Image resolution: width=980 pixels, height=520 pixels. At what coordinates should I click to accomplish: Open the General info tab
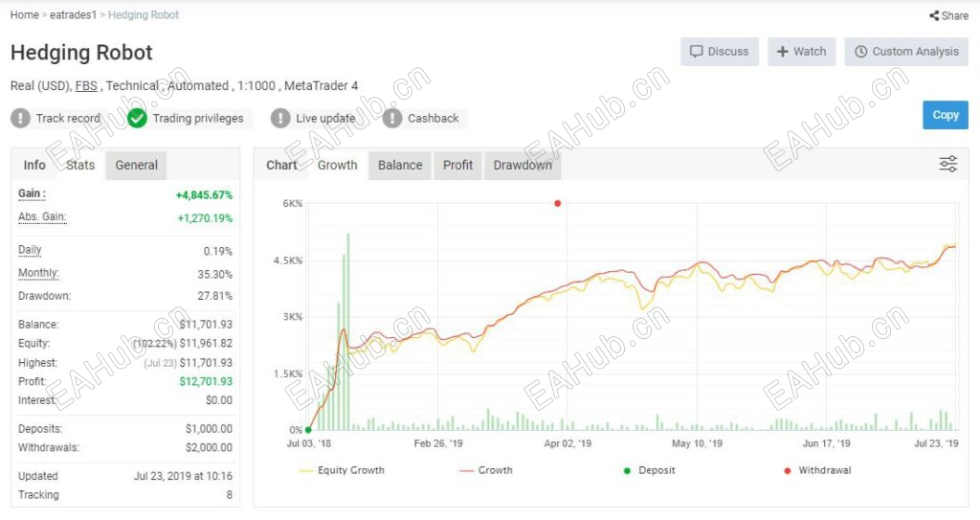(x=136, y=166)
